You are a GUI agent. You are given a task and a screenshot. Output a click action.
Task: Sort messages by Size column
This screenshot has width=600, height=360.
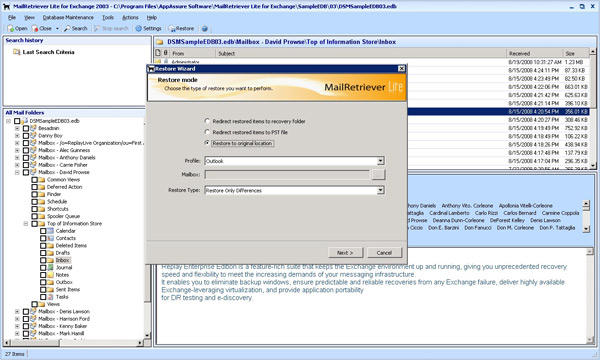[576, 54]
